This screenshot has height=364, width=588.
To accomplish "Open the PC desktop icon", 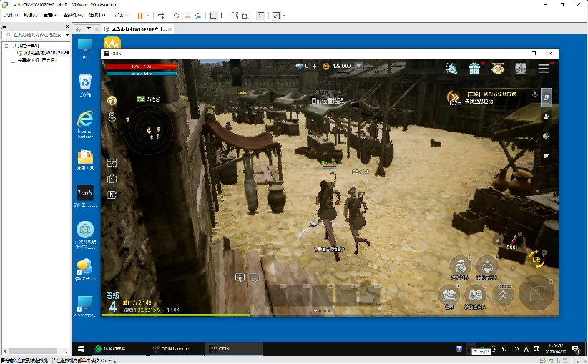I will [x=85, y=49].
